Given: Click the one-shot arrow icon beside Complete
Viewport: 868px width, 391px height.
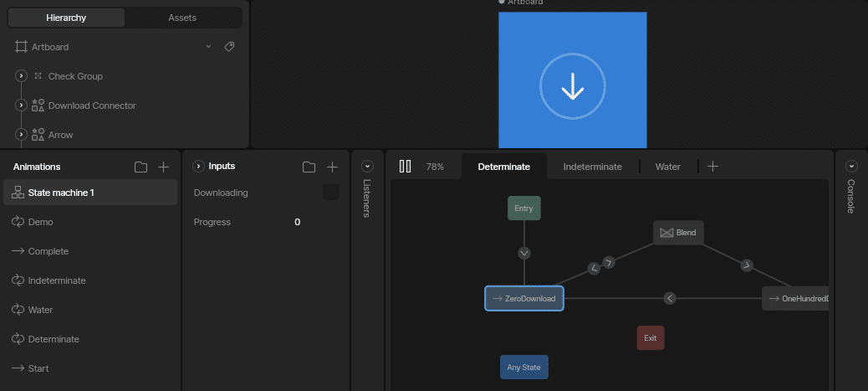Looking at the screenshot, I should point(18,251).
